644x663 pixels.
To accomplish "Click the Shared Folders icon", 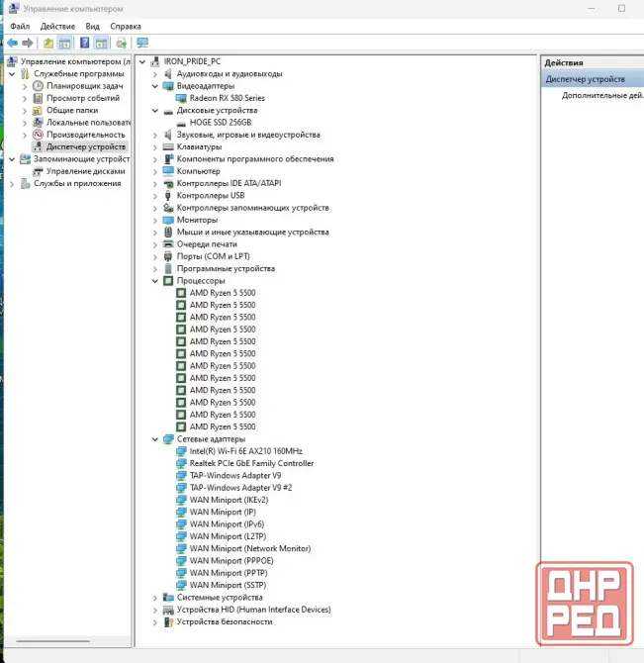I will (x=38, y=111).
